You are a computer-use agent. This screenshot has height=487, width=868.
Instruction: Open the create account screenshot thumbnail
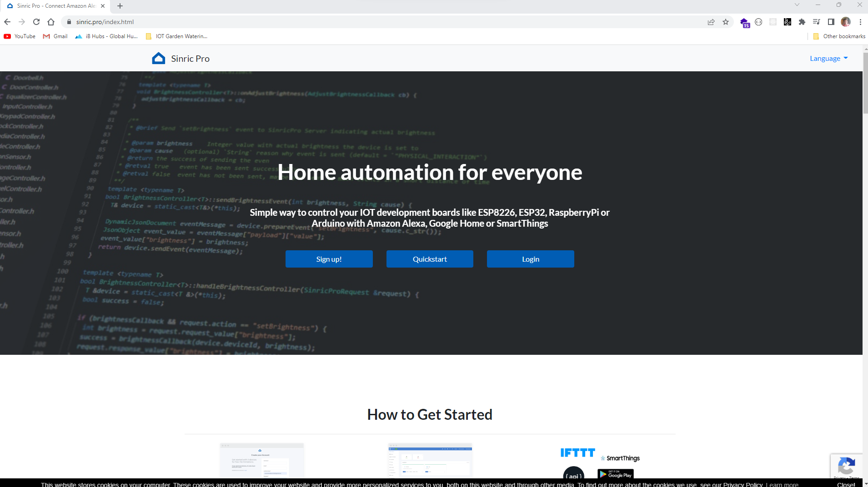coord(261,461)
